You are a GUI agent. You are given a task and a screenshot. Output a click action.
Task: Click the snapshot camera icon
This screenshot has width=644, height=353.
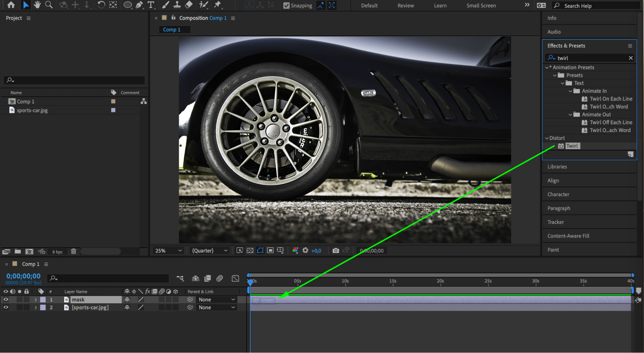point(335,250)
